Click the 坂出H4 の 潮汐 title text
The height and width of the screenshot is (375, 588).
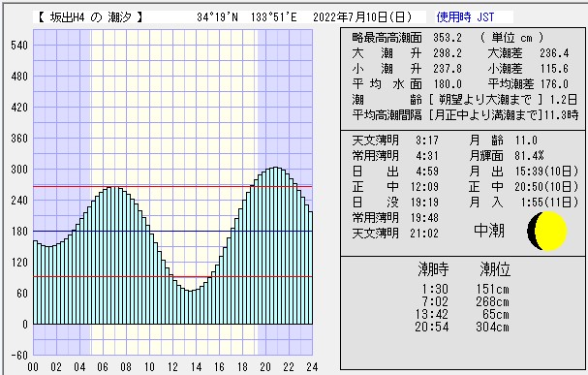(90, 17)
